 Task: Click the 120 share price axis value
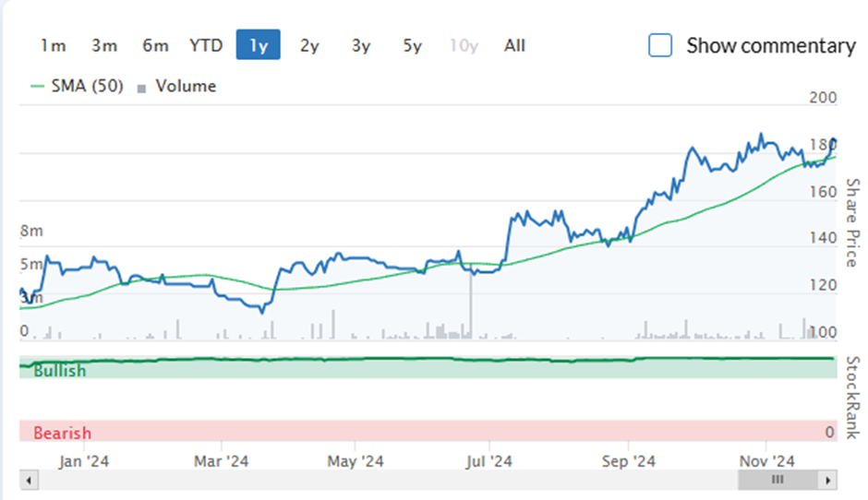click(823, 285)
